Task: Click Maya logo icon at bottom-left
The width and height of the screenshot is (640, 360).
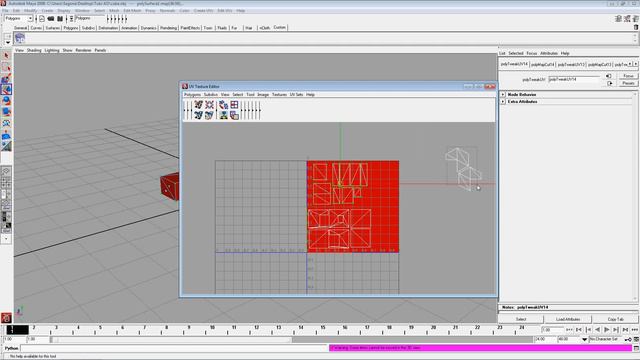Action: 6,318
